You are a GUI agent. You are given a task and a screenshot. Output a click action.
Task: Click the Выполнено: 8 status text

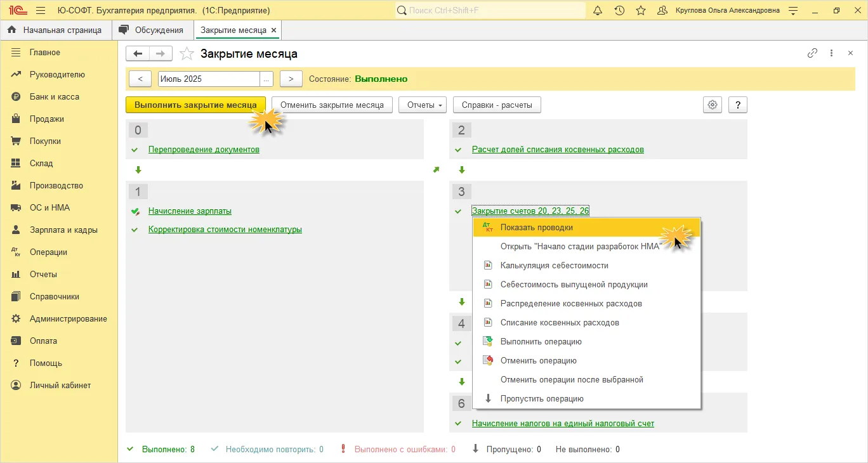[x=168, y=449]
